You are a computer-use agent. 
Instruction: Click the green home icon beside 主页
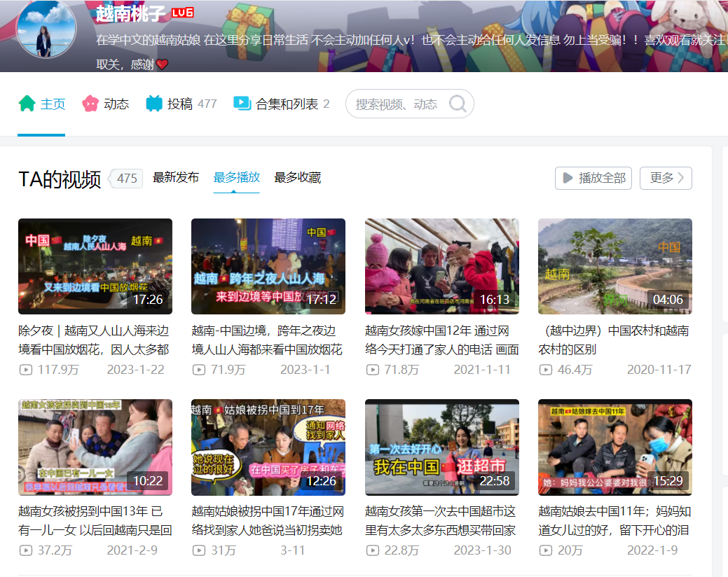coord(27,104)
